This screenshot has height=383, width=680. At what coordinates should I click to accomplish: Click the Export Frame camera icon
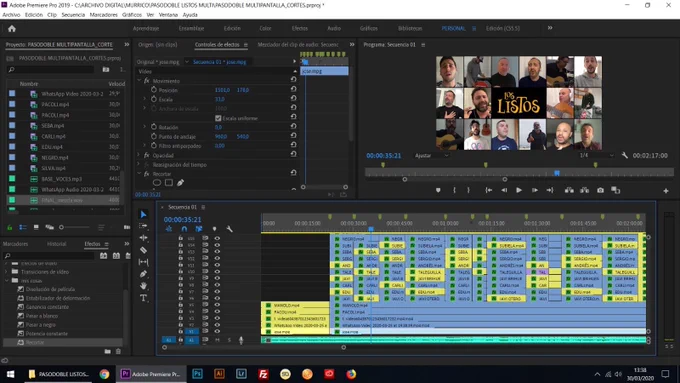click(600, 190)
